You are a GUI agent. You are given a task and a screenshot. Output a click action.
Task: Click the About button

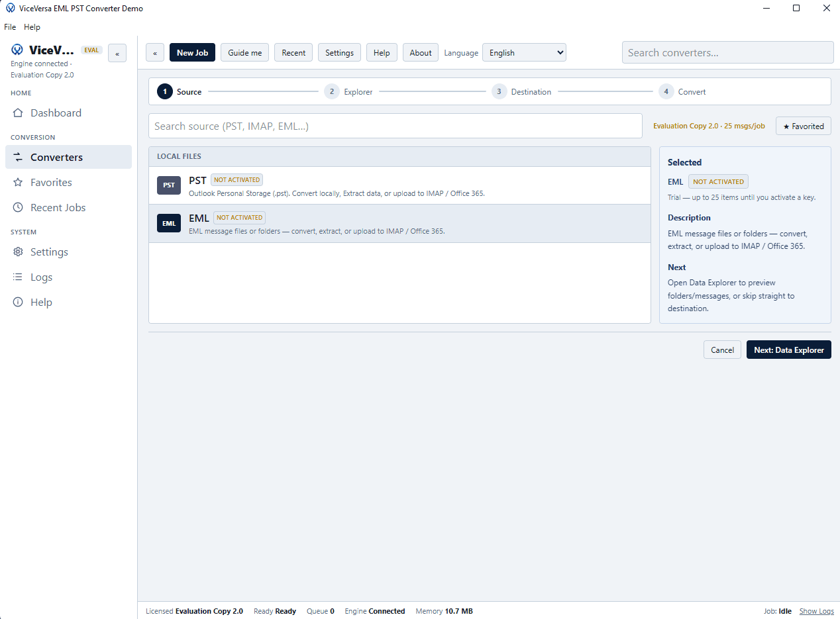(x=421, y=53)
